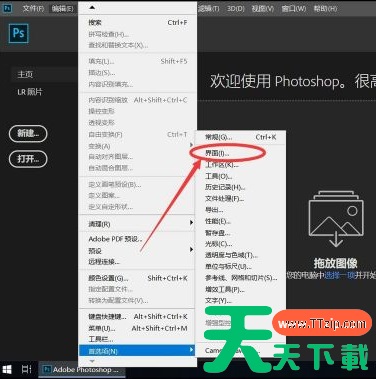
Task: Choose 透视变形 menu item
Action: [137, 123]
